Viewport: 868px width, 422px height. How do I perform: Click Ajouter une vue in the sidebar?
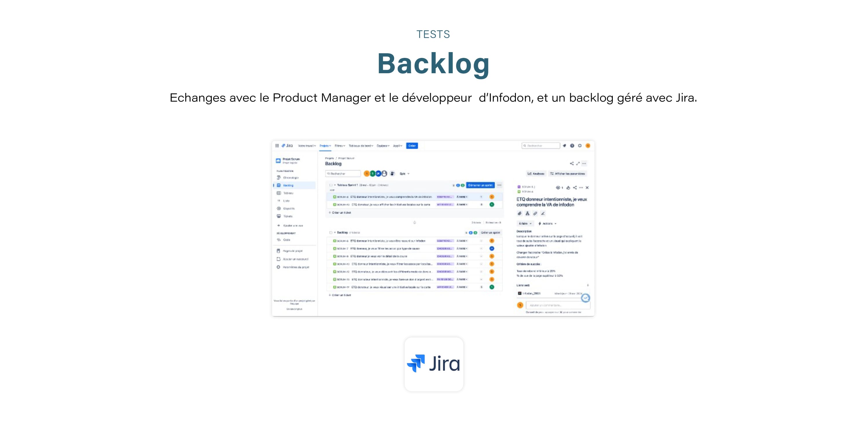click(290, 225)
